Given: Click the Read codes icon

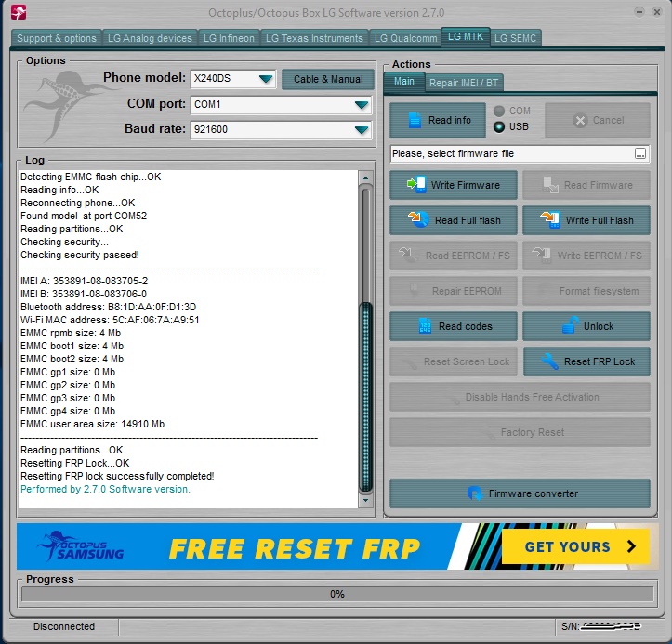Looking at the screenshot, I should (x=425, y=325).
